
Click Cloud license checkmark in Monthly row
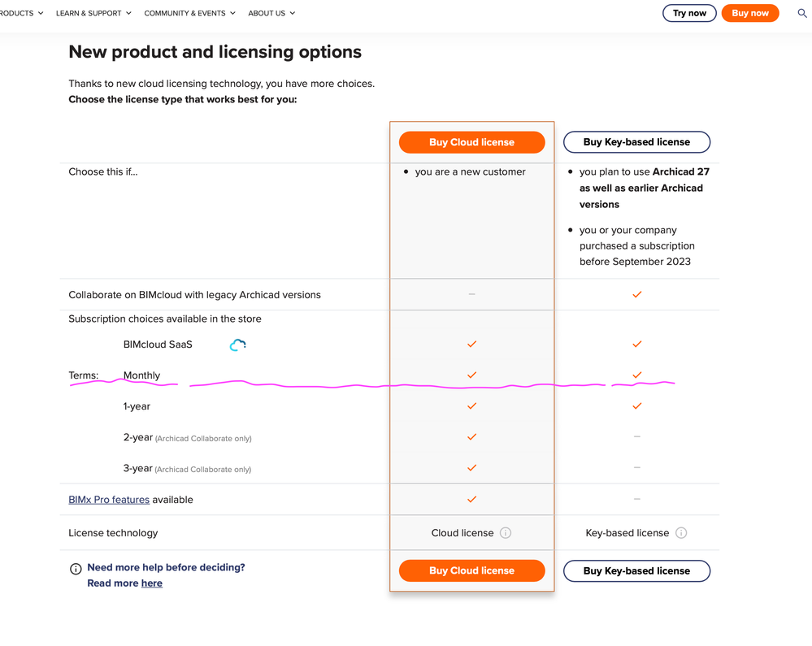tap(471, 375)
